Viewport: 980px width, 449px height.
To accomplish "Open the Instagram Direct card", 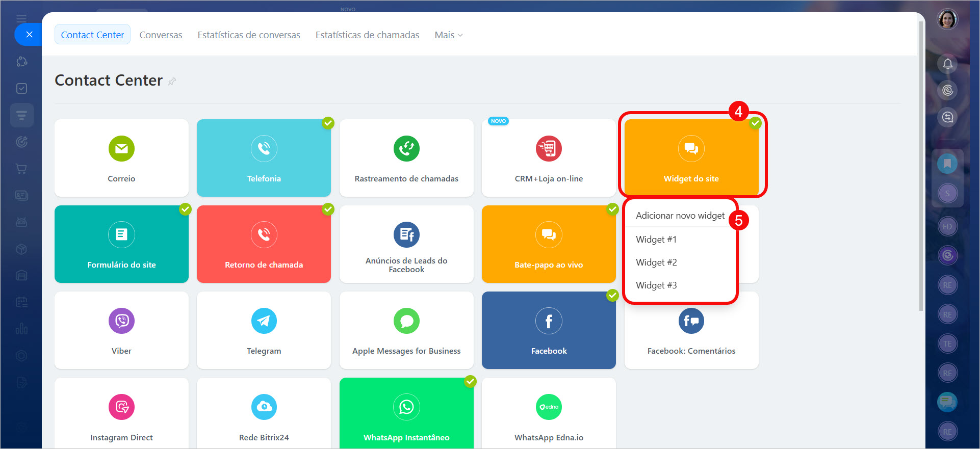I will 121,413.
